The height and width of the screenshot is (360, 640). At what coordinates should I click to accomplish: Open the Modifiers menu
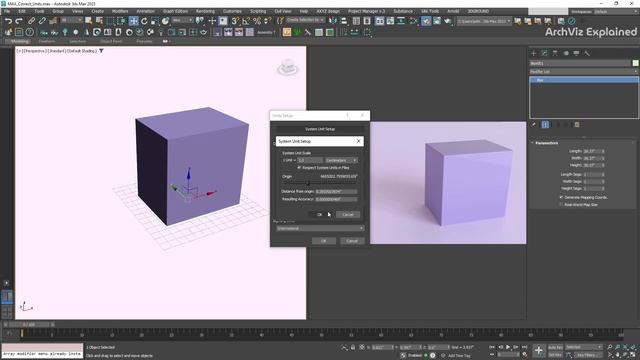(120, 11)
